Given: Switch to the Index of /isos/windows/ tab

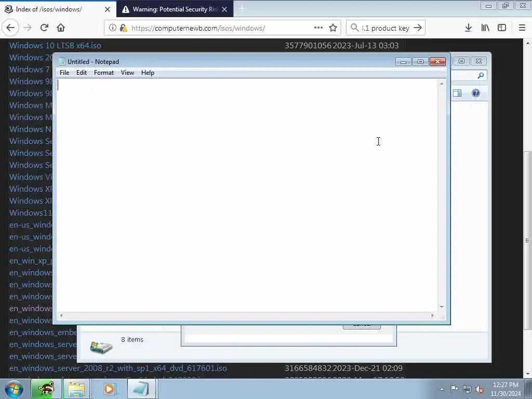Looking at the screenshot, I should click(58, 9).
